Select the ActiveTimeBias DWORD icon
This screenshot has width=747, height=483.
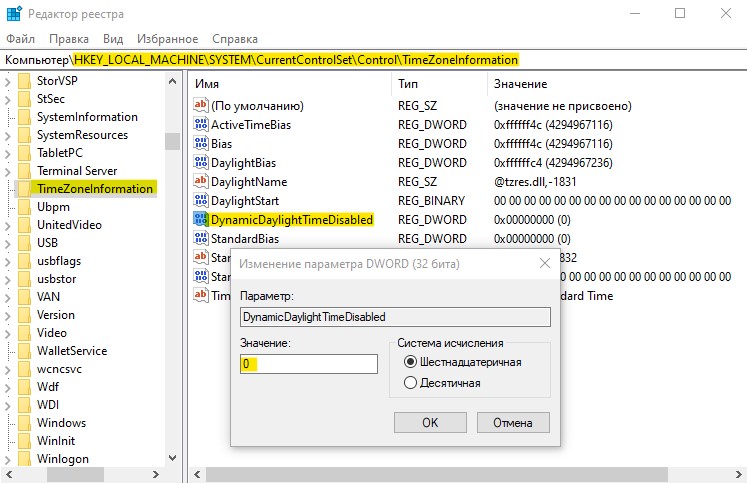[201, 124]
